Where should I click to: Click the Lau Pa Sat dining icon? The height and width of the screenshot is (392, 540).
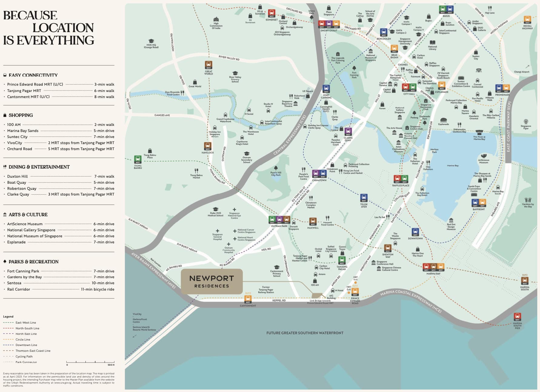point(388,217)
